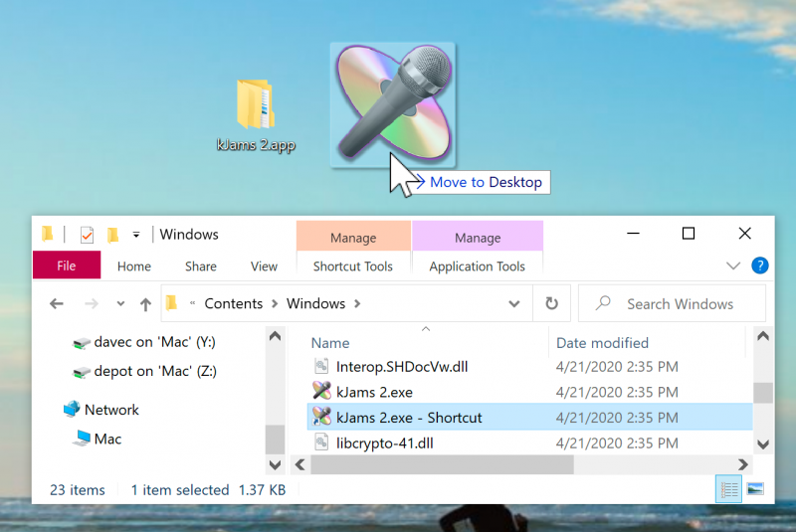The width and height of the screenshot is (796, 532).
Task: Select depot on 'Mac' (Z:) drive
Action: click(x=144, y=371)
